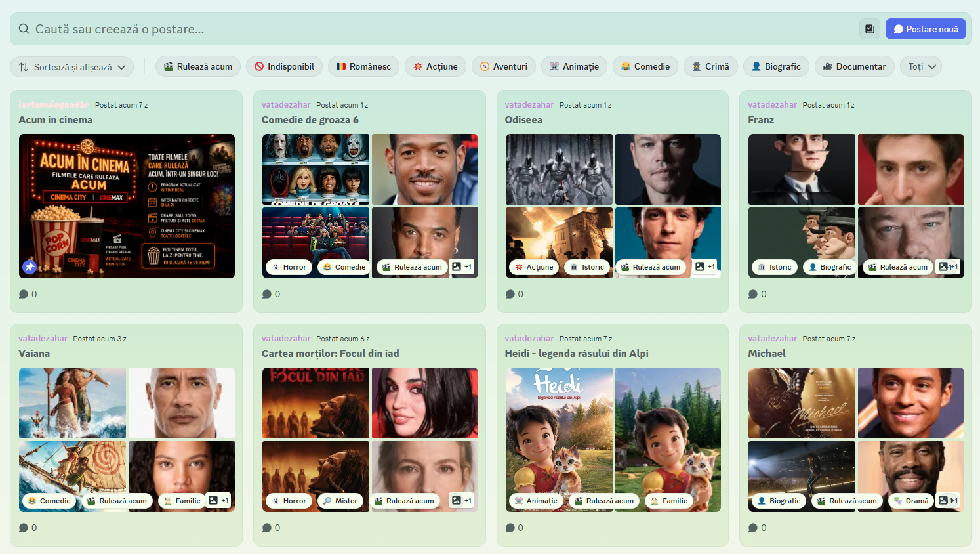This screenshot has height=554, width=980.
Task: Select Horror tag on Comedie de groaza 6
Action: (289, 267)
